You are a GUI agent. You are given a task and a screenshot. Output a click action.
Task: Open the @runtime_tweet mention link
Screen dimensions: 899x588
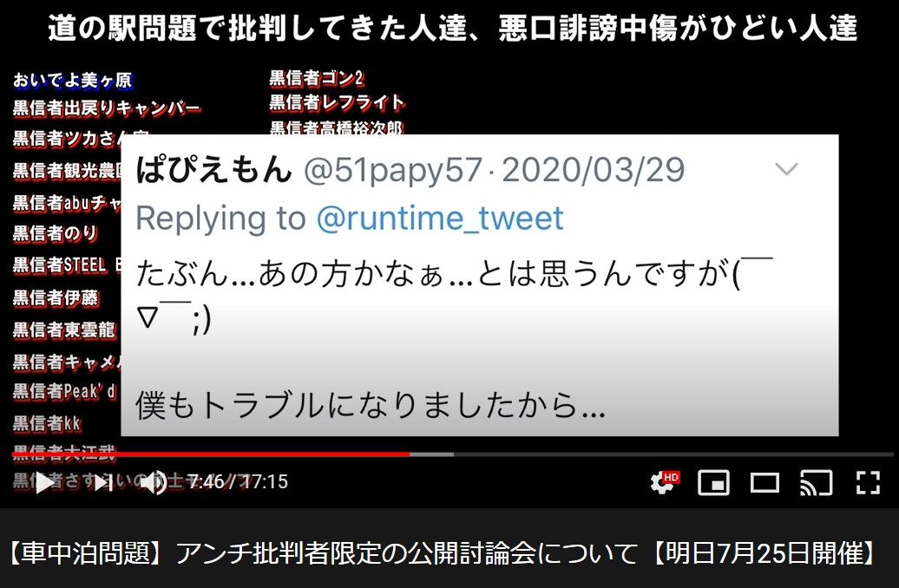coord(440,219)
